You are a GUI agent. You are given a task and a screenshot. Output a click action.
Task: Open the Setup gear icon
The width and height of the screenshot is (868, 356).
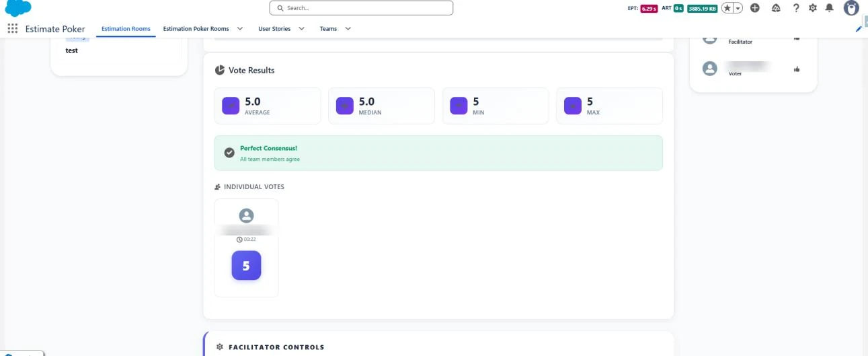813,8
